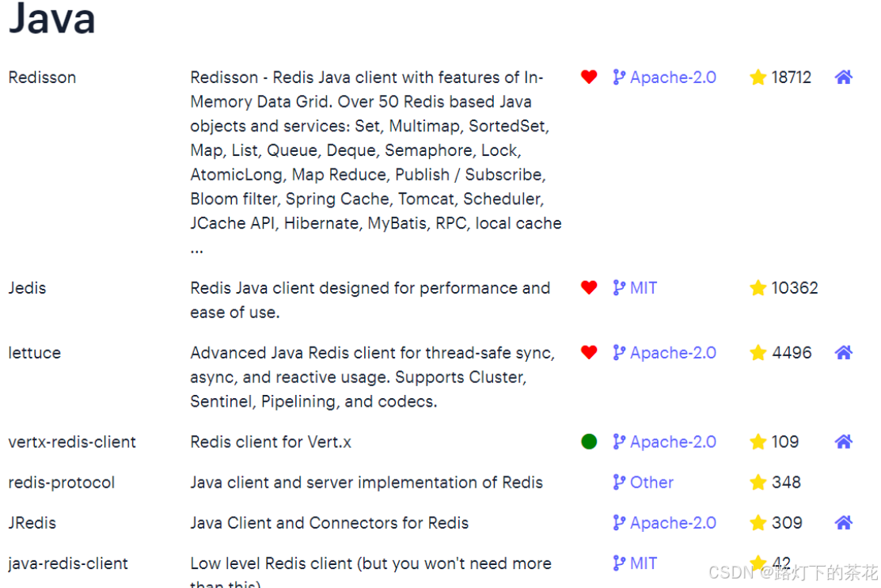The image size is (881, 588).
Task: Open the JRedis homepage via house icon
Action: pyautogui.click(x=843, y=522)
